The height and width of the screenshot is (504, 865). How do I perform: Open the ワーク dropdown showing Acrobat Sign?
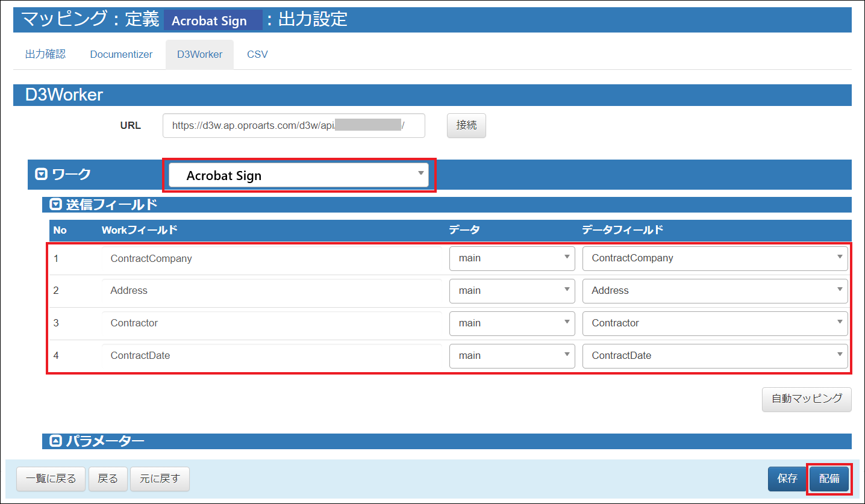(299, 175)
